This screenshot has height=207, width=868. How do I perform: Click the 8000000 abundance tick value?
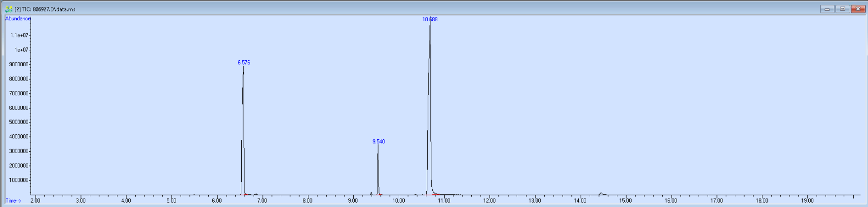pos(19,79)
